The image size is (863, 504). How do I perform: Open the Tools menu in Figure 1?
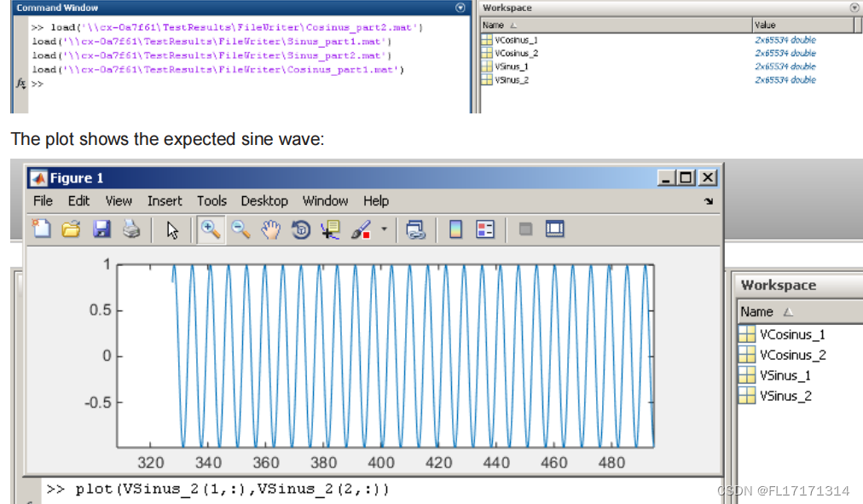[x=211, y=201]
